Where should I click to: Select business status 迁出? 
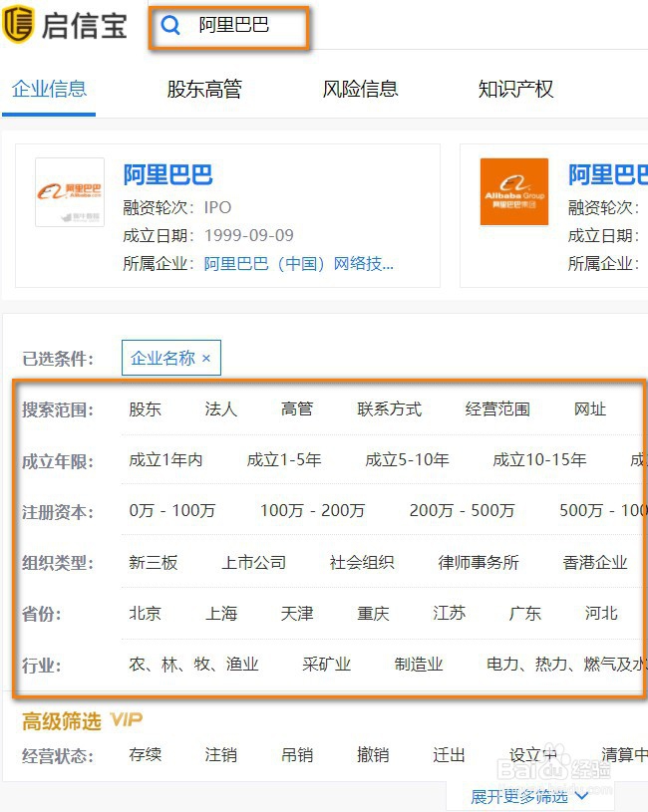tap(449, 755)
